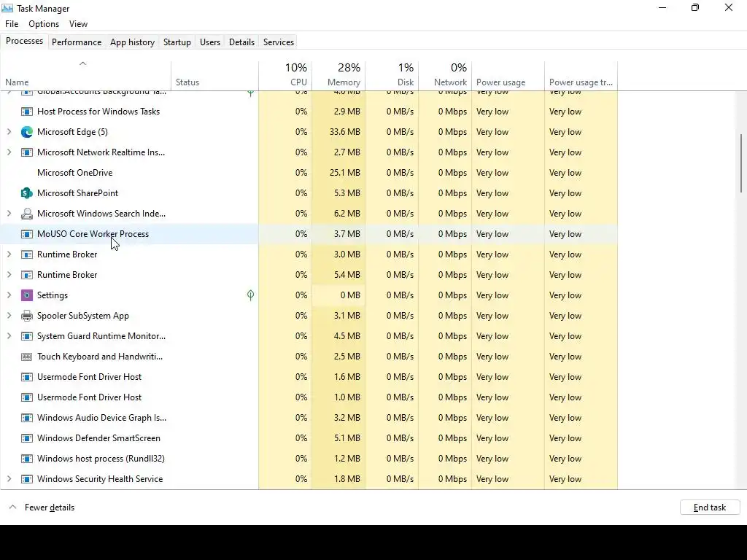Viewport: 747px width, 560px height.
Task: Switch to the Performance tab
Action: tap(77, 42)
